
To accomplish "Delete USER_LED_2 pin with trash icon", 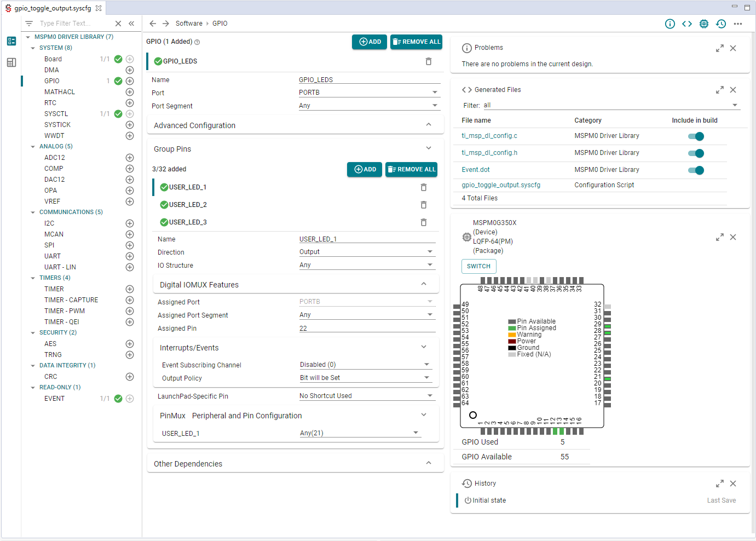I will pos(424,205).
